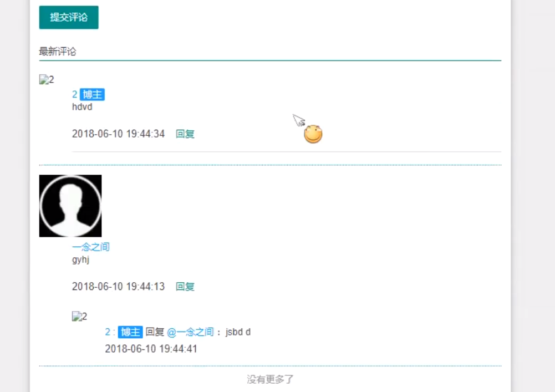Image resolution: width=555 pixels, height=392 pixels.
Task: Click the broken avatar image in the nested reply
Action: coord(79,316)
